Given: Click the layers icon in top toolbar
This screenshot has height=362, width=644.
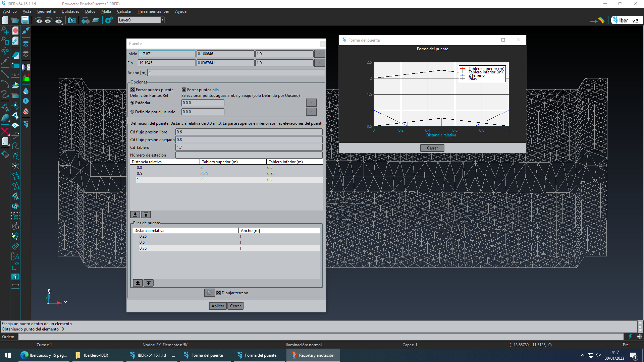Looking at the screenshot, I should point(96,20).
